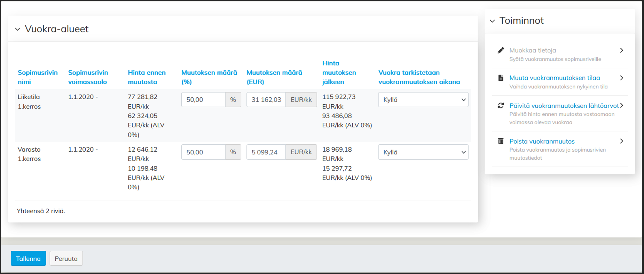Screen dimensions: 644x274
Task: Save changes with the Tallenna button
Action: 28,258
